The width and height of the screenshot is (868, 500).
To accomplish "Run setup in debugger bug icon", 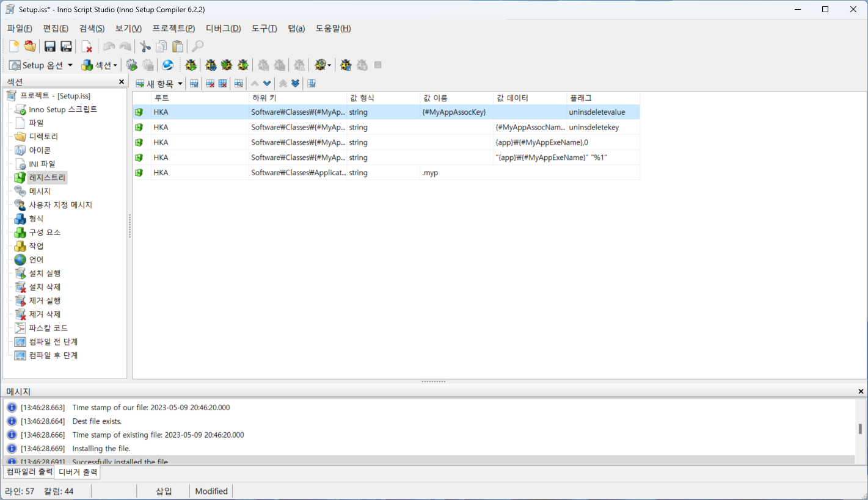I will click(x=191, y=65).
